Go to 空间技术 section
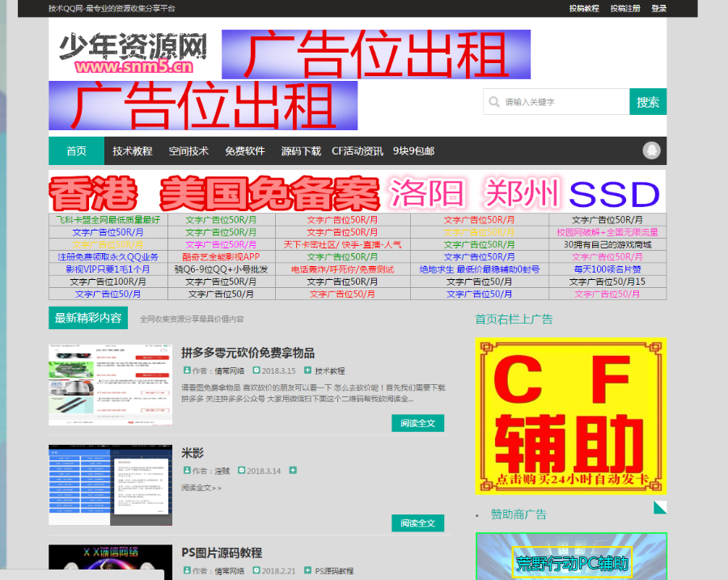 coord(188,151)
